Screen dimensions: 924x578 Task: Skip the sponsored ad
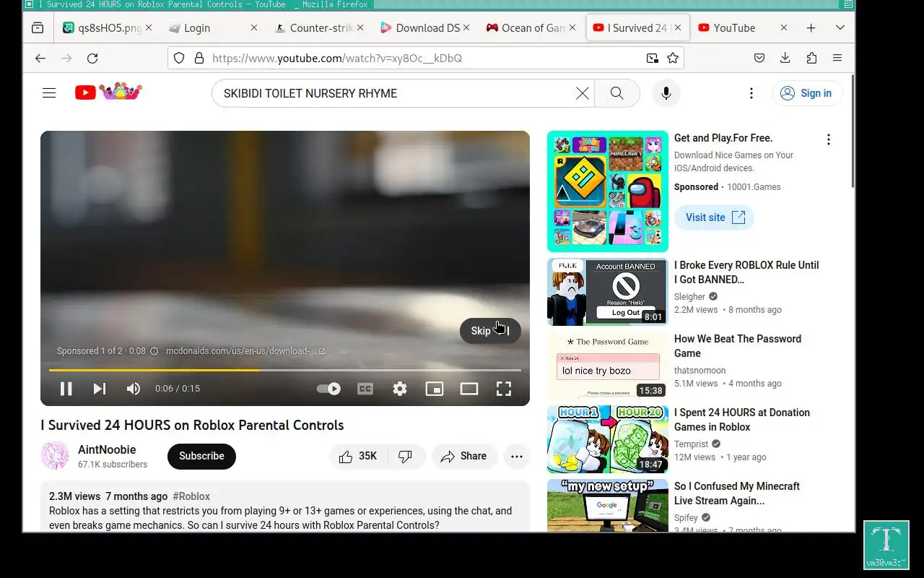(490, 331)
